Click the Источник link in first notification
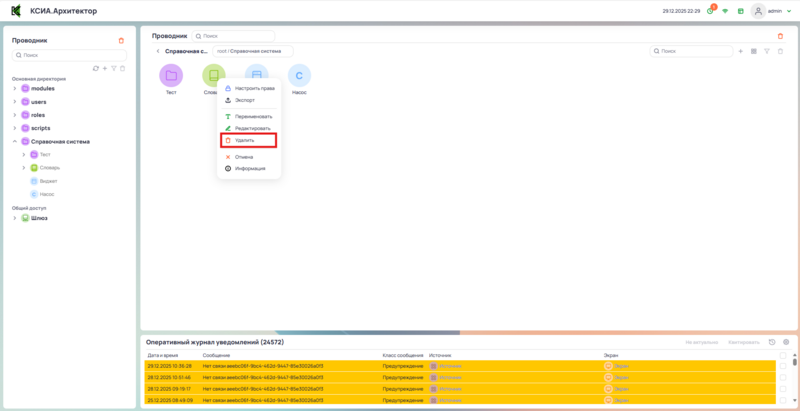The image size is (800, 411). (450, 366)
